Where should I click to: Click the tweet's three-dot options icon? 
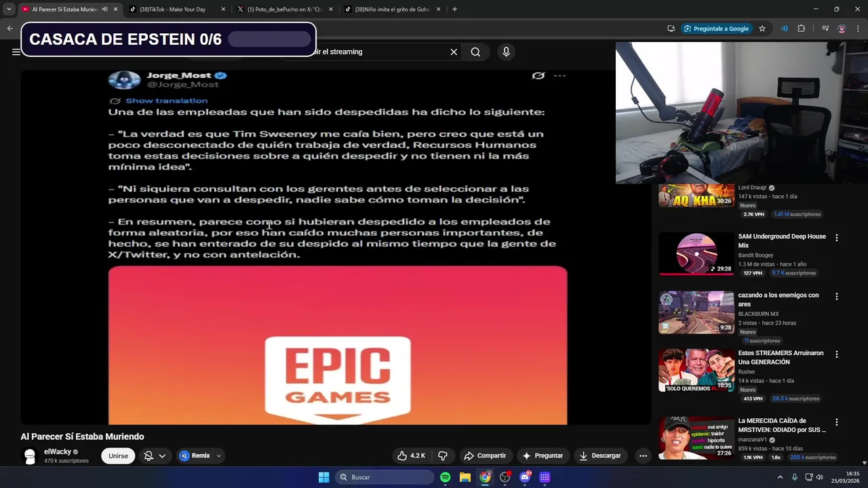click(x=559, y=75)
